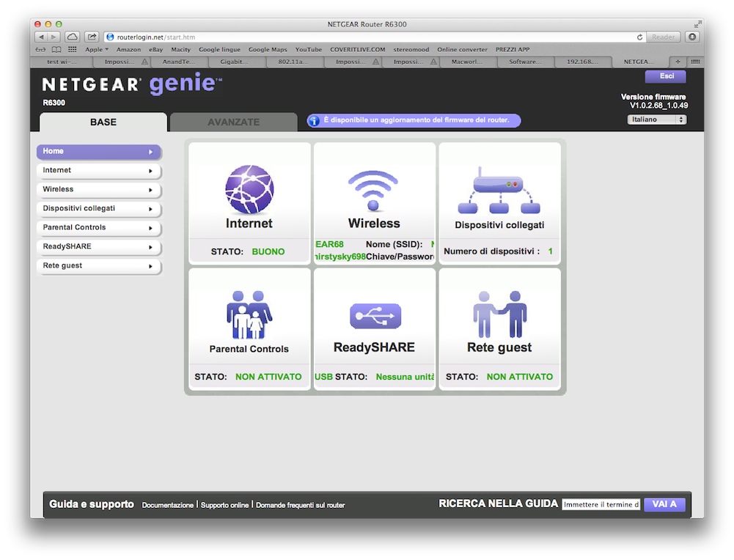Click the VAI A search button
Viewport: 734px width, 560px height.
664,504
